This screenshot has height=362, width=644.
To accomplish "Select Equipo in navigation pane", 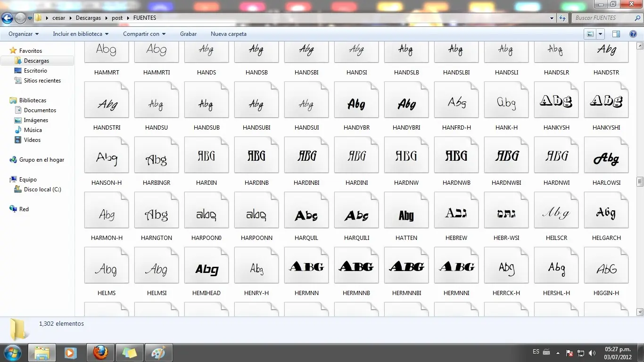I will click(28, 180).
